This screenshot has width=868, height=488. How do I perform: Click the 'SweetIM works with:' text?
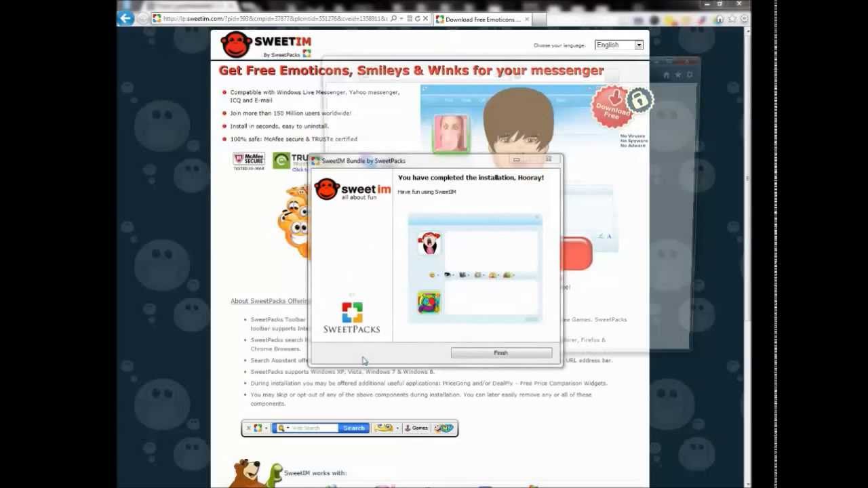pos(315,473)
